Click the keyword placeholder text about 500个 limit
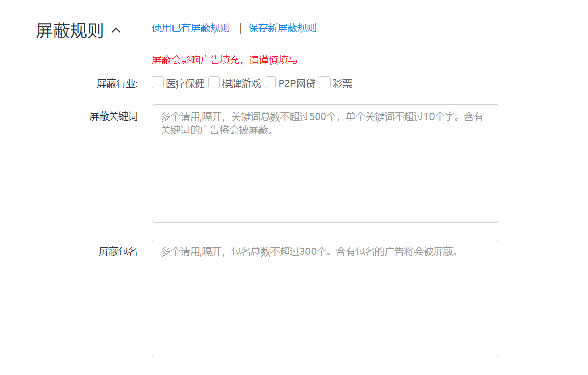Viewport: 588px width, 375px height. pos(322,117)
